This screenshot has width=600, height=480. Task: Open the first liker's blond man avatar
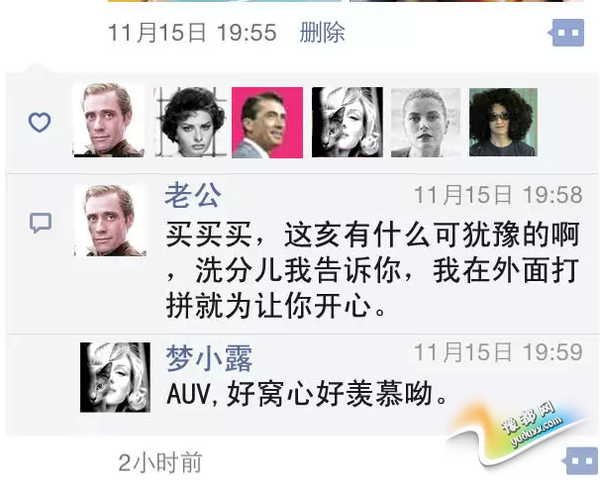click(x=109, y=120)
